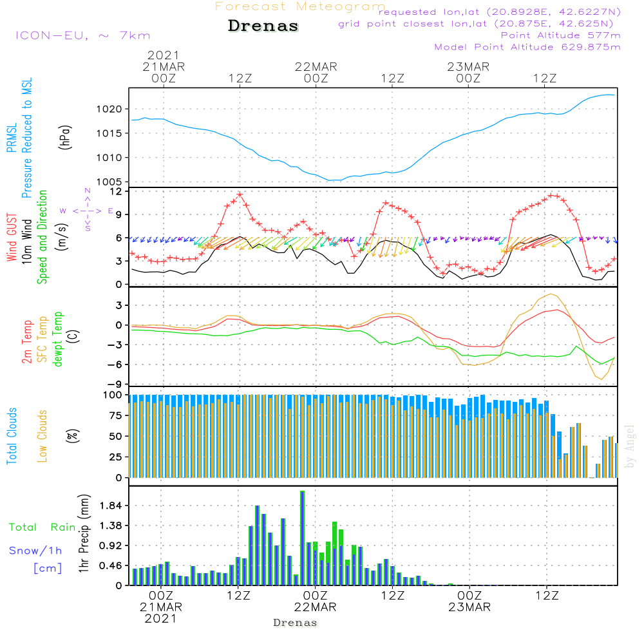Select the blue "Total Clouds" legend label
Screen dimensions: 644x644
point(12,436)
